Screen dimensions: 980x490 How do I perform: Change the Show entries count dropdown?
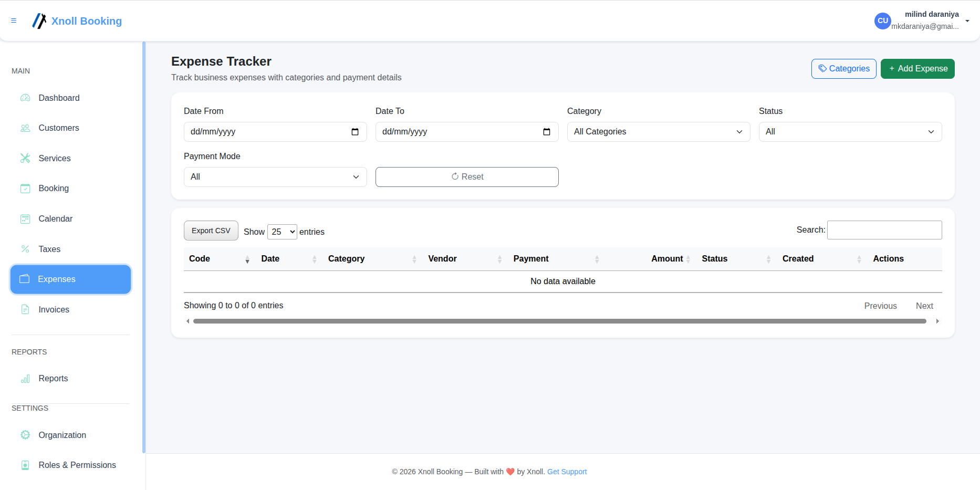pos(282,232)
